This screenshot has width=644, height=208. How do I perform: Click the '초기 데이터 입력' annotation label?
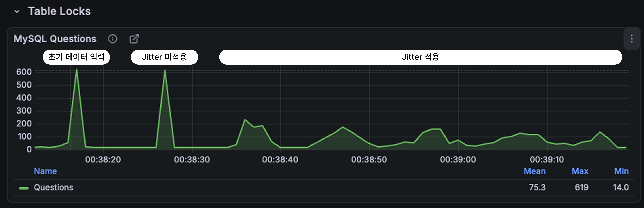tap(76, 57)
